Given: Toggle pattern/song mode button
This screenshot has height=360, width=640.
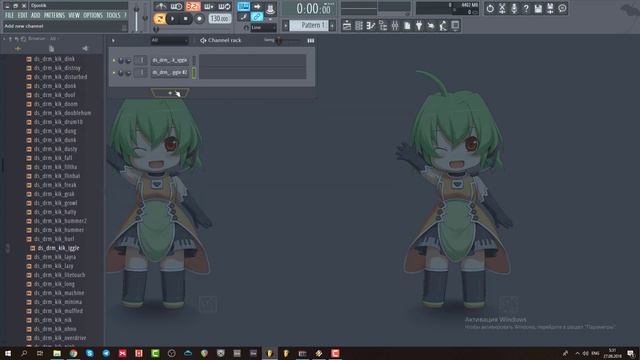Looking at the screenshot, I should [160, 19].
